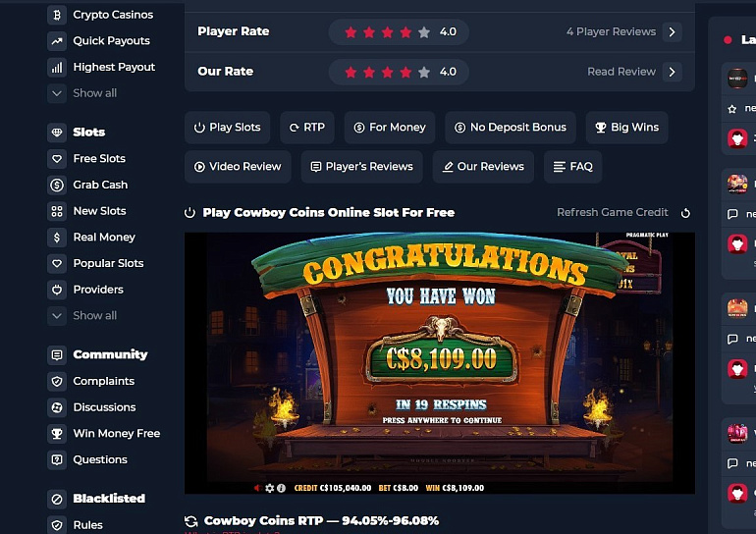
Task: Select the Big Wins tab button
Action: pyautogui.click(x=626, y=128)
